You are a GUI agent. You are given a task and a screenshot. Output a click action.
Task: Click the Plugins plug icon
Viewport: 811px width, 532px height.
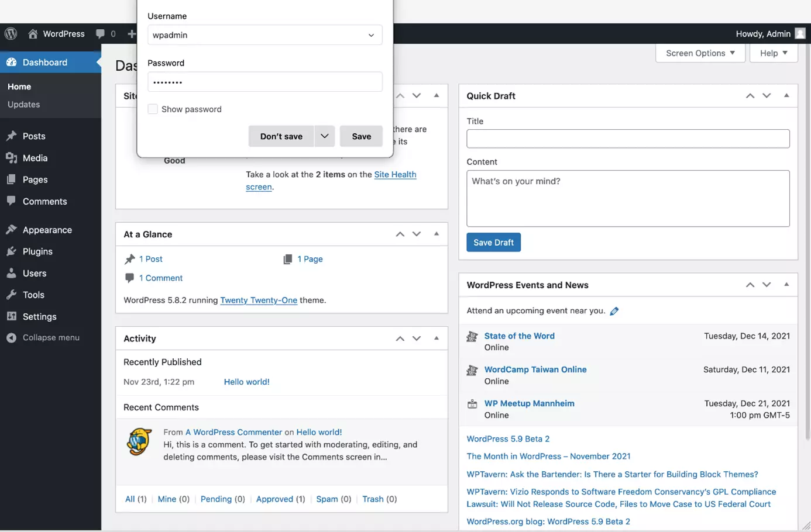[x=11, y=251]
